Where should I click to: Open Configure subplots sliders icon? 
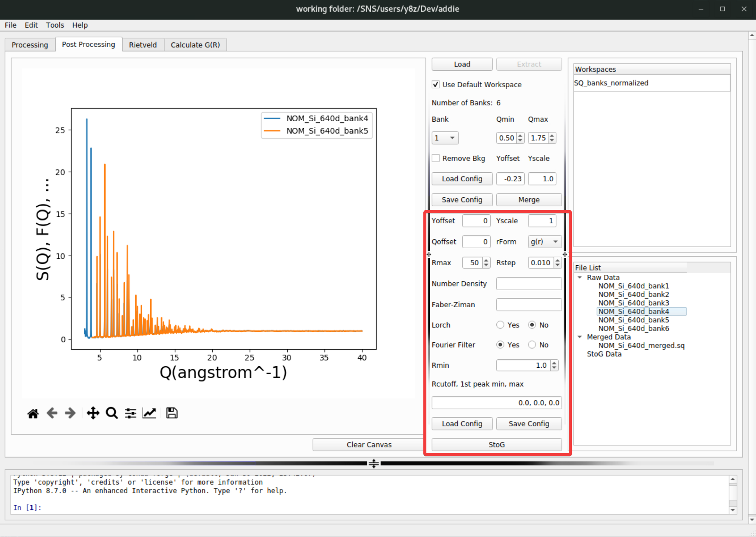click(x=130, y=413)
